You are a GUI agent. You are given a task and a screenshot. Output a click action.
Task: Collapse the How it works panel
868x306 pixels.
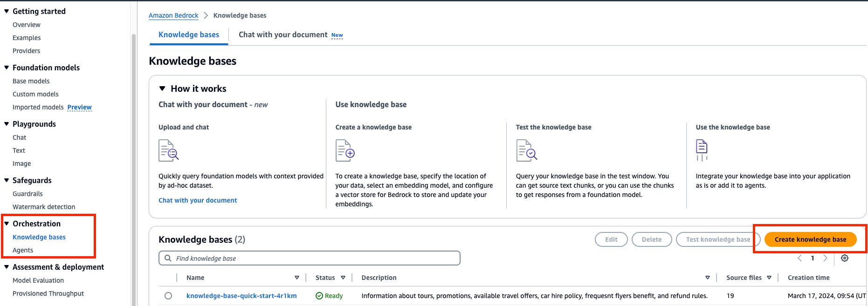pyautogui.click(x=162, y=88)
